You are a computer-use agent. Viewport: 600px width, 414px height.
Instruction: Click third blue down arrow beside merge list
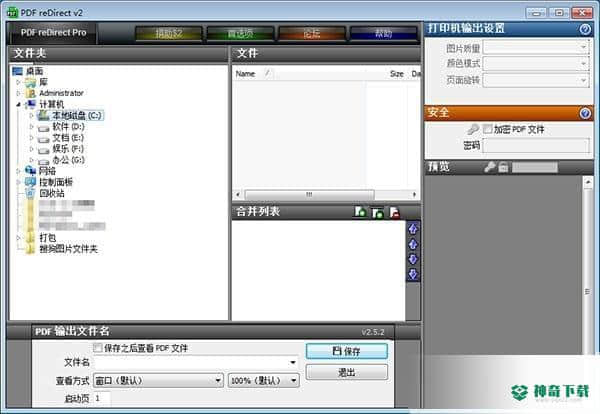413,259
